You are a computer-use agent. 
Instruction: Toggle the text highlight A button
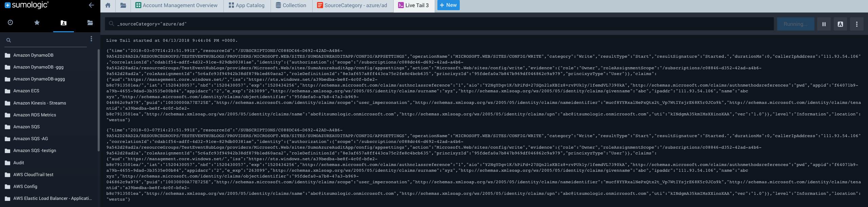840,24
